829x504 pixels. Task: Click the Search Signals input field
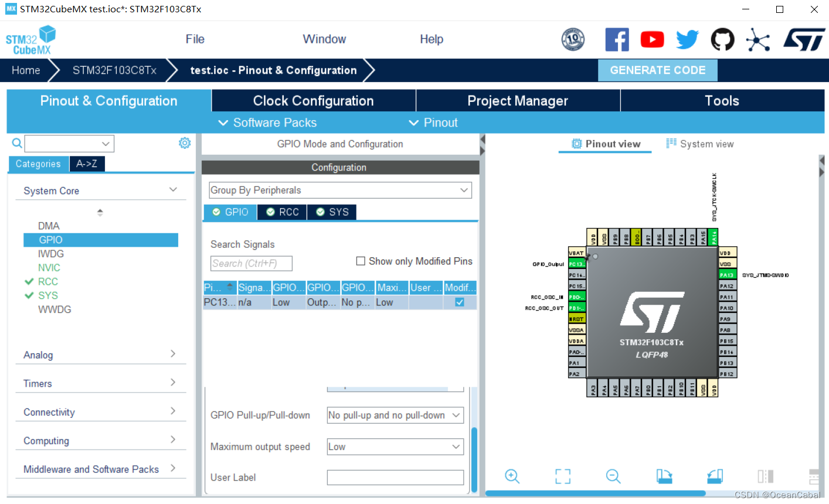point(251,264)
